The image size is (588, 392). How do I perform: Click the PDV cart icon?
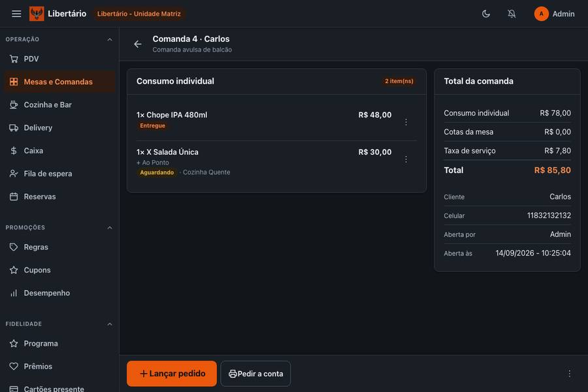pos(14,59)
